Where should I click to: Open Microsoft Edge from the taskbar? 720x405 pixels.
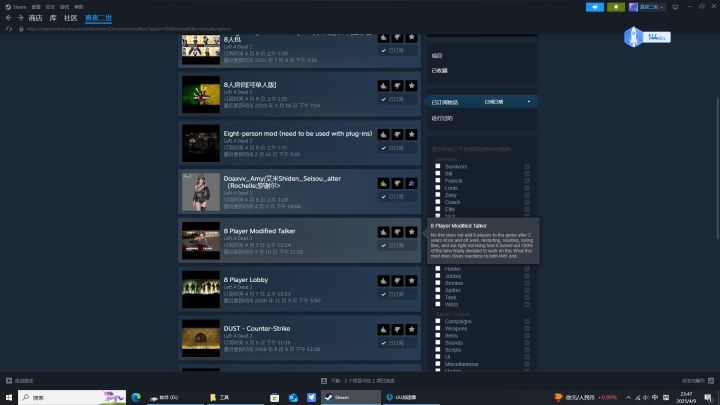[136, 397]
